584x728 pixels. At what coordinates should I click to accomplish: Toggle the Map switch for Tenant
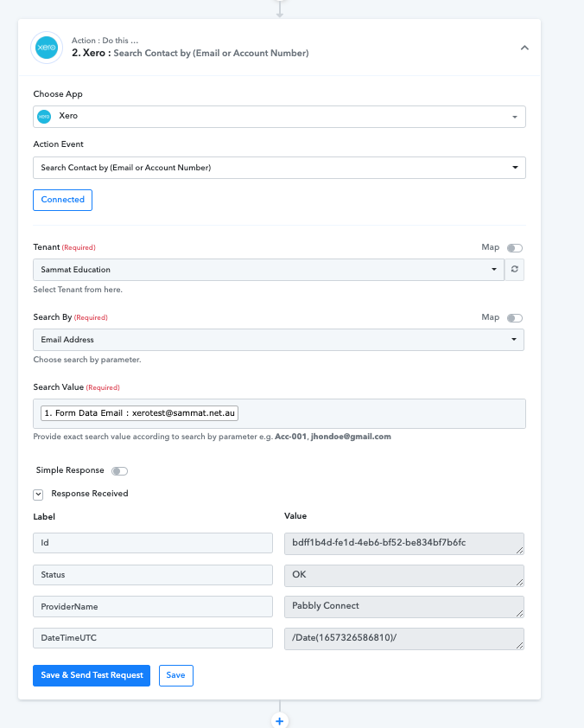point(514,248)
